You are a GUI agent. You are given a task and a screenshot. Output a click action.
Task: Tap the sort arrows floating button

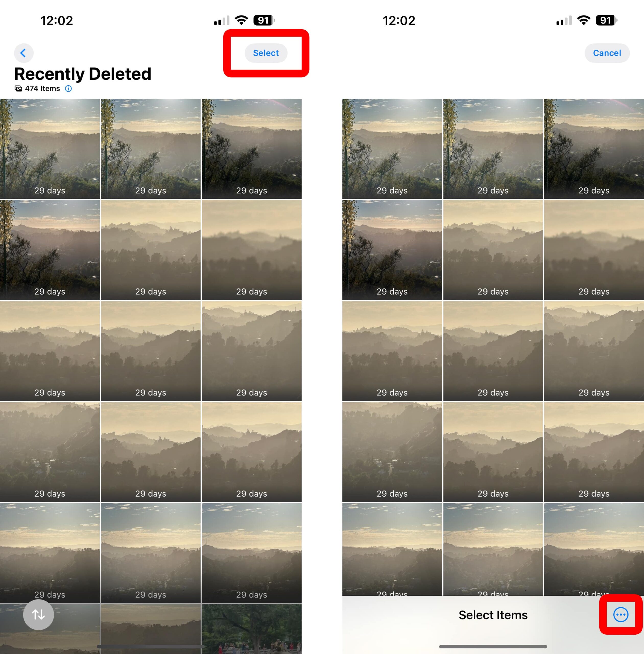coord(39,614)
